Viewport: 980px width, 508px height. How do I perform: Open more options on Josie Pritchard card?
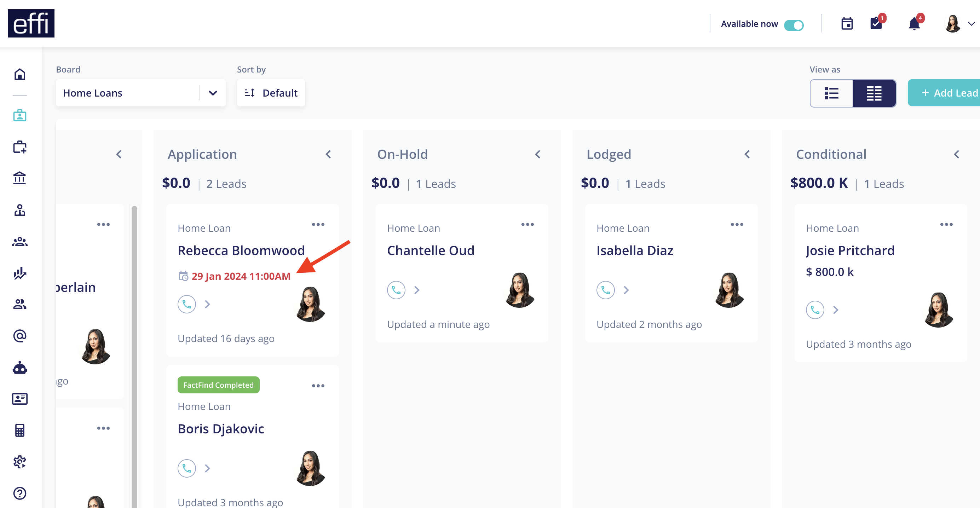(946, 225)
